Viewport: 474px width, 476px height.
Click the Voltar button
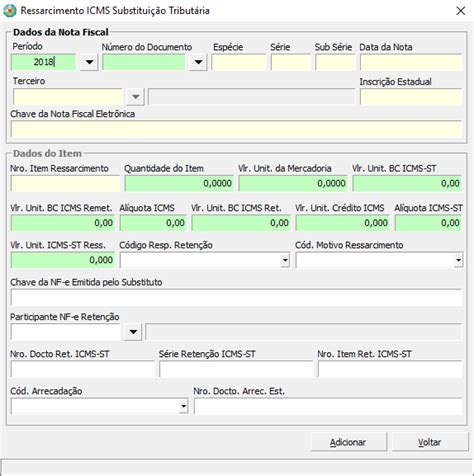coord(430,442)
